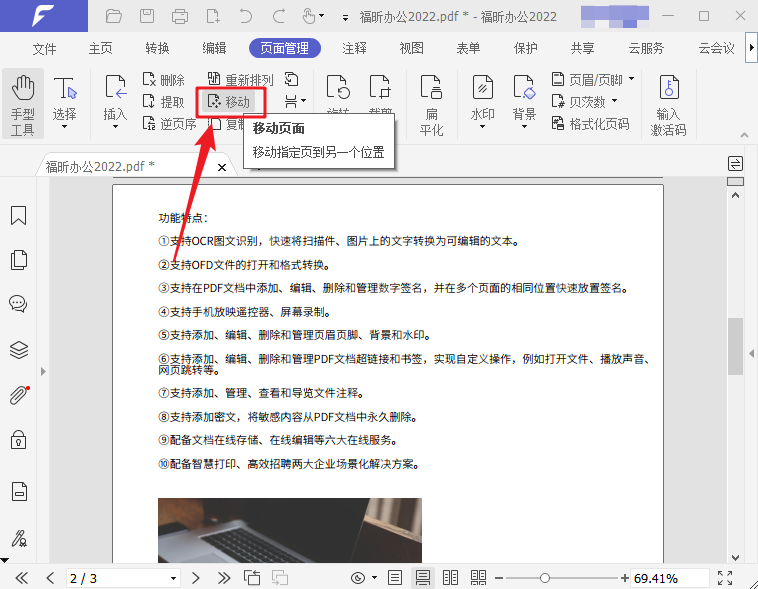Open the quick access toolbar customize arrow

pyautogui.click(x=345, y=18)
